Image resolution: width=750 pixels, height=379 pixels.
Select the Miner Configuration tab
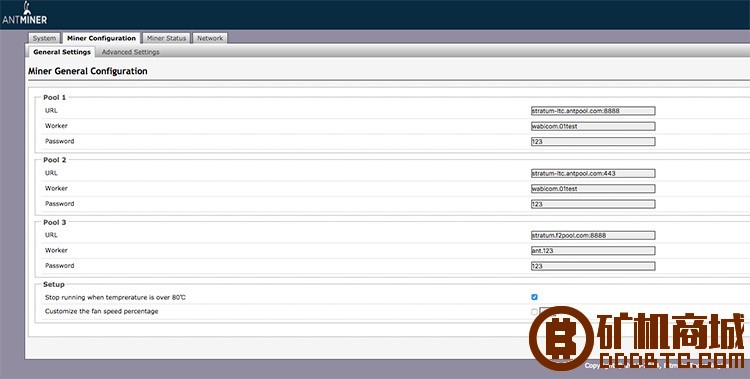click(101, 38)
